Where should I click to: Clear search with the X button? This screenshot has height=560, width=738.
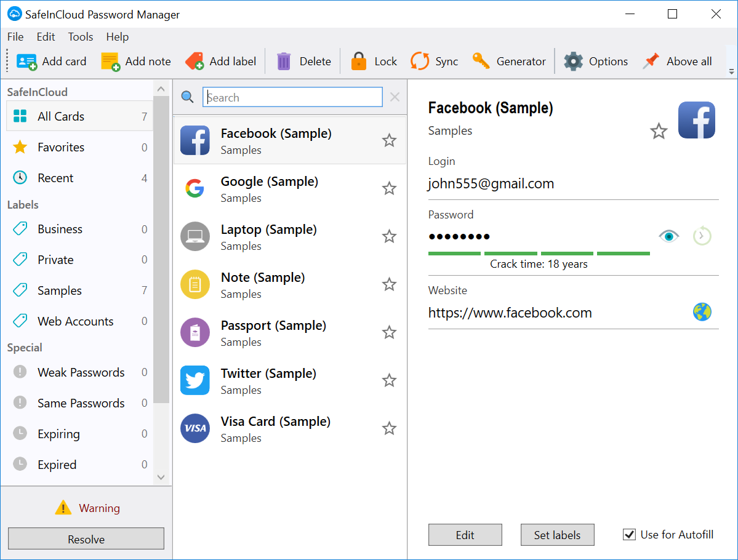pyautogui.click(x=395, y=97)
